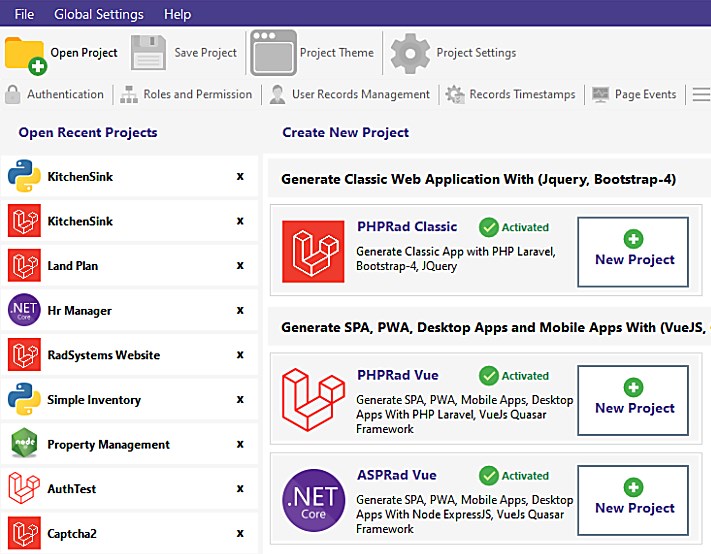Click the Save Project floppy disk icon
Screen dimensions: 711x554
[x=148, y=53]
